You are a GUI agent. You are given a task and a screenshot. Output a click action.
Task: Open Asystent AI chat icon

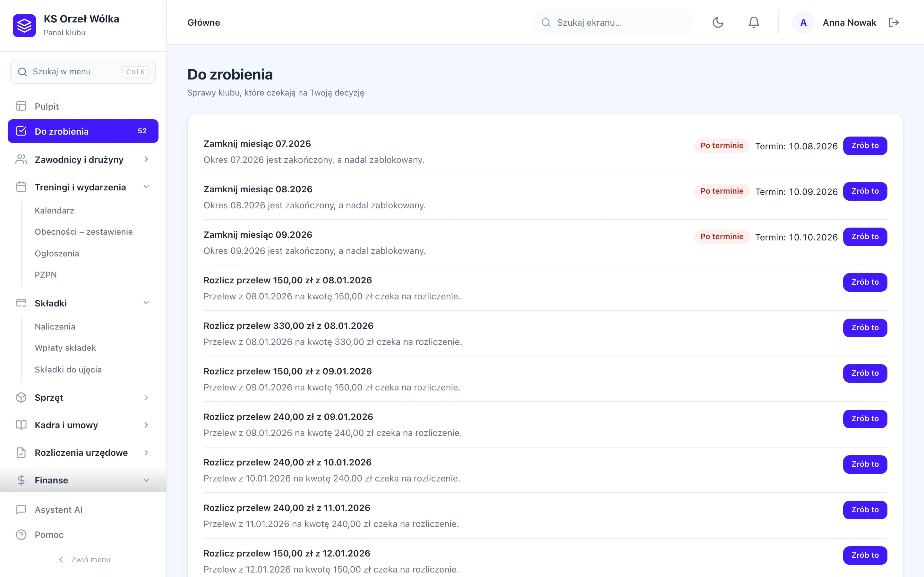pos(21,509)
